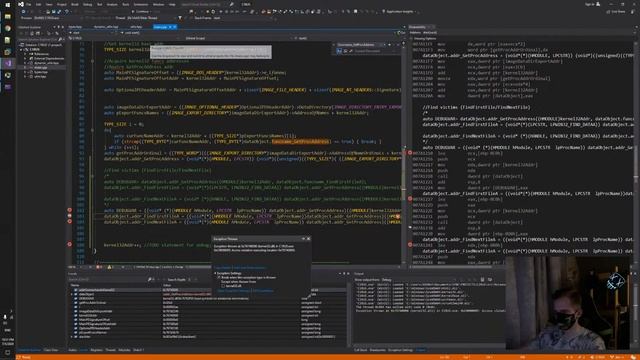Click the Copy Details link

point(222,268)
